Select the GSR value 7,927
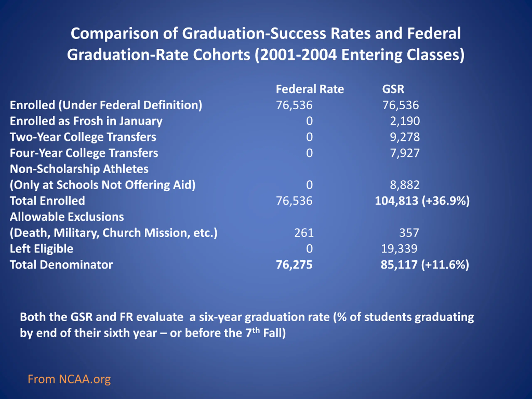This screenshot has width=532, height=399. tap(405, 153)
